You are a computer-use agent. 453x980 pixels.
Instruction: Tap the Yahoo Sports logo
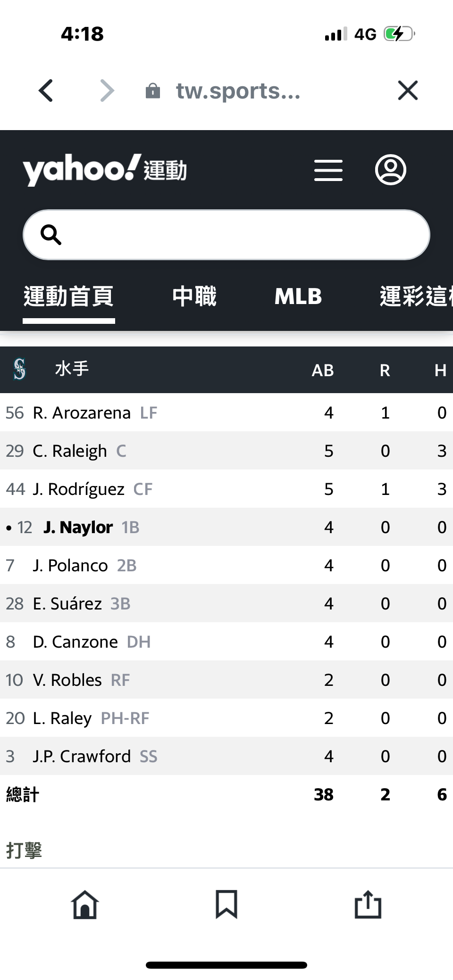[x=105, y=170]
